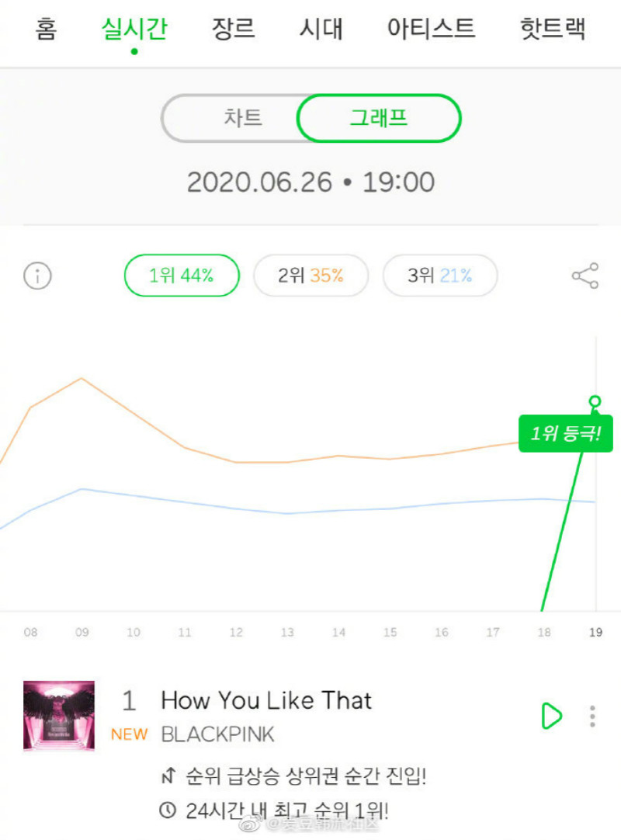Open the 시대 tab
Screen dimensions: 621x840
321,30
